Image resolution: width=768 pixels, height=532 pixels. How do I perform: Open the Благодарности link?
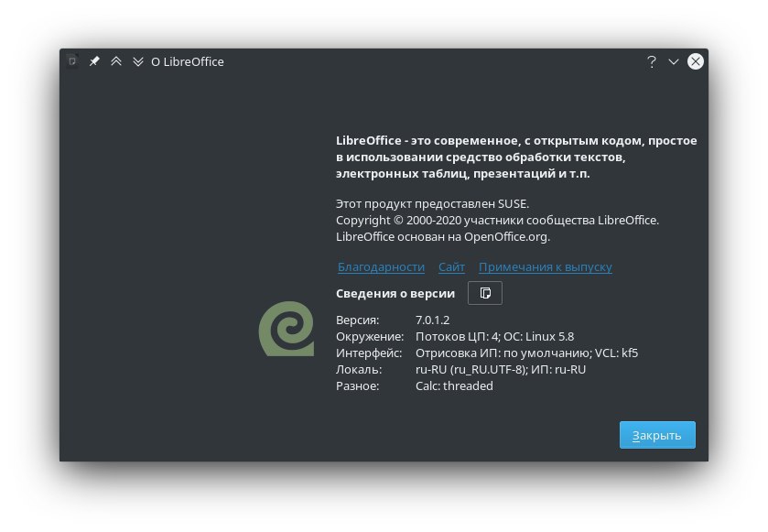tap(381, 267)
